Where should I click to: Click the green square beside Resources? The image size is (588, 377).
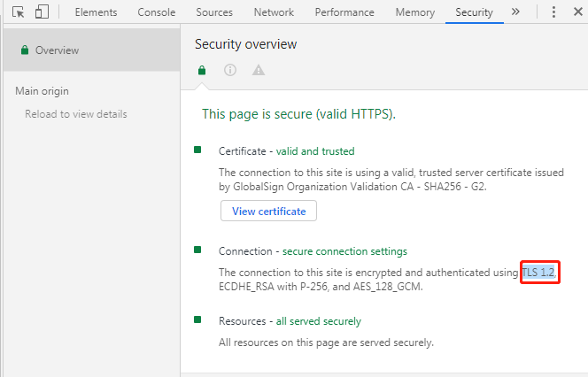(197, 319)
